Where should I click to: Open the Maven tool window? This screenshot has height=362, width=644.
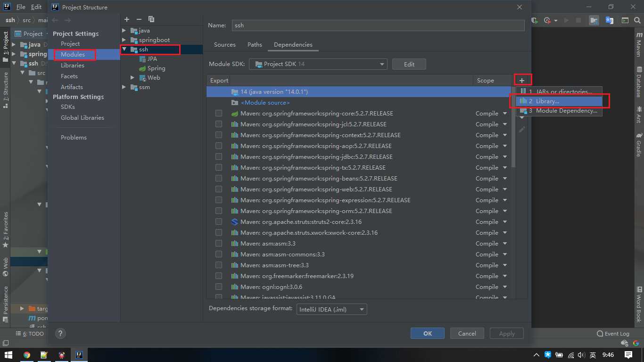coord(639,44)
